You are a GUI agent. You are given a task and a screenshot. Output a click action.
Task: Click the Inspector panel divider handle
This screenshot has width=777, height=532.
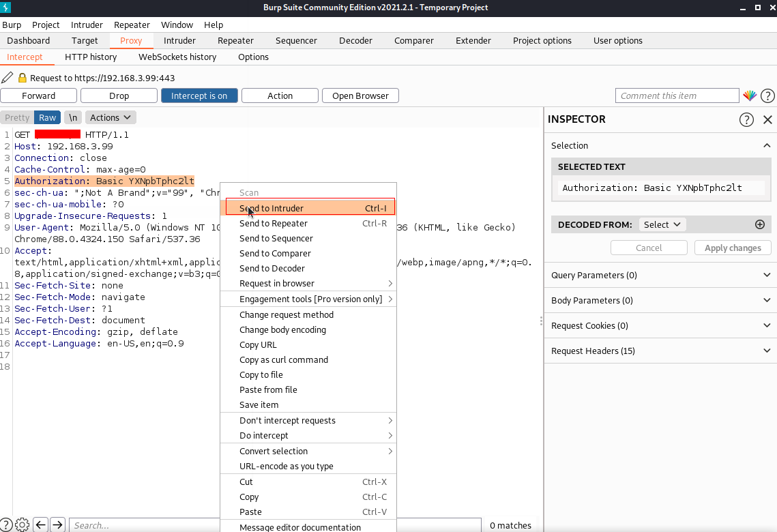point(541,321)
